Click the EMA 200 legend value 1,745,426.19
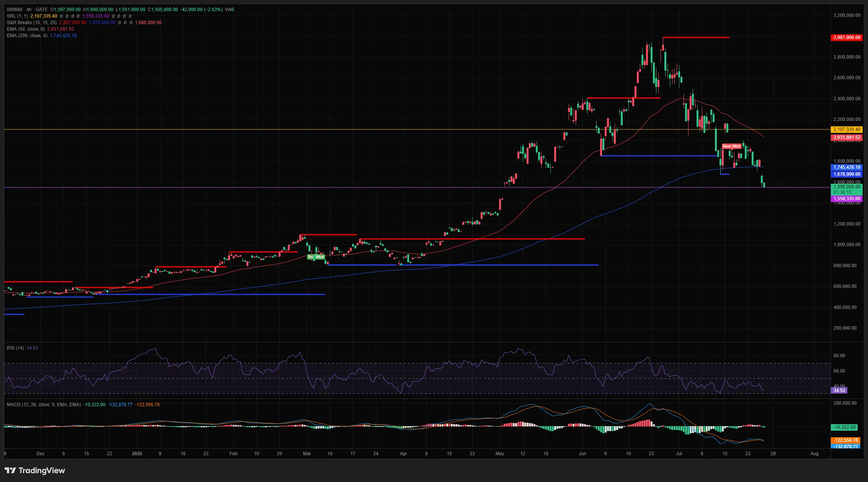Viewport: 868px width, 482px height. pos(63,36)
